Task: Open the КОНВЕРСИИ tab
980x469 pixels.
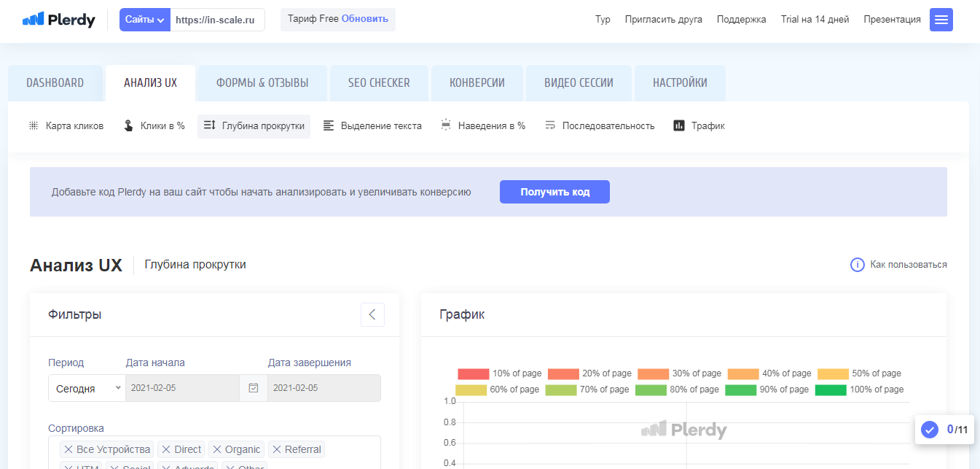Action: pos(477,83)
